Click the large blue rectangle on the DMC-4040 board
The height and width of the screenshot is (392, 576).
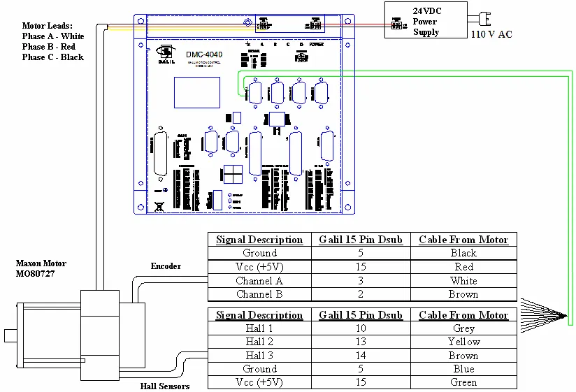[197, 92]
